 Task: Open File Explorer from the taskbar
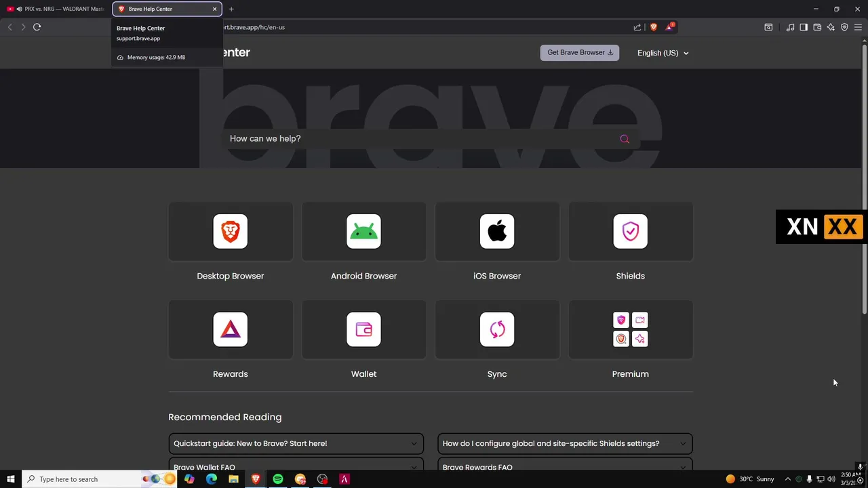[x=233, y=479]
